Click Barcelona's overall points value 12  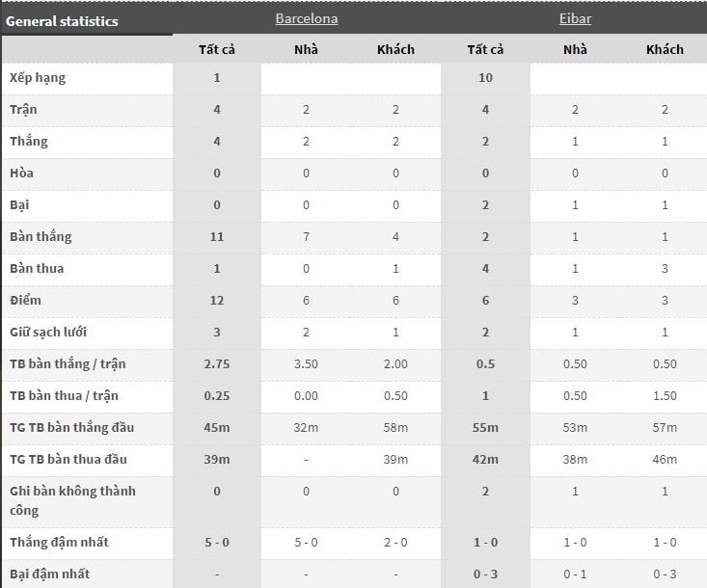[217, 301]
